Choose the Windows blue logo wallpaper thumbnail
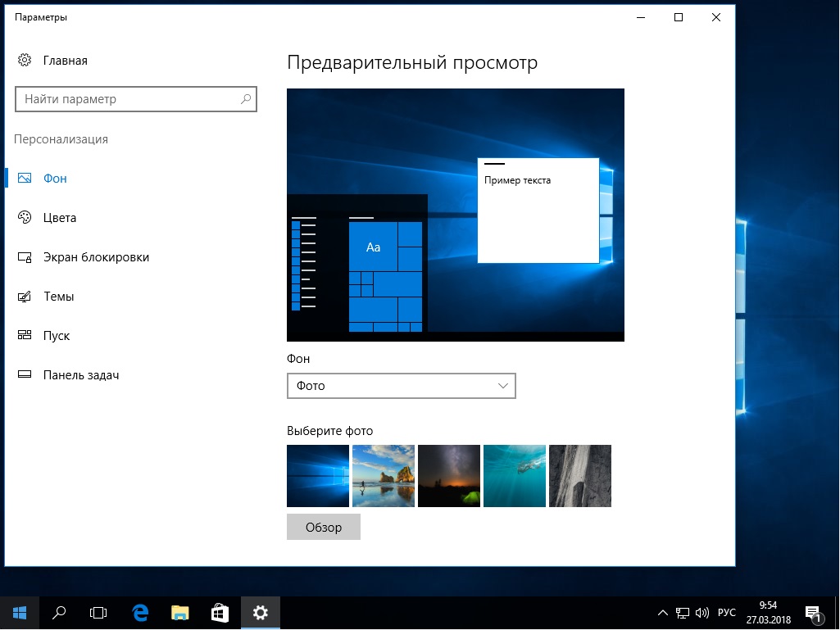Screen dimensions: 840x630 317,476
